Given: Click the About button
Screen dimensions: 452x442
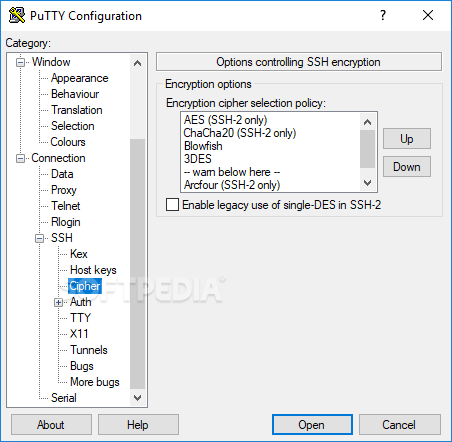Looking at the screenshot, I should (51, 425).
